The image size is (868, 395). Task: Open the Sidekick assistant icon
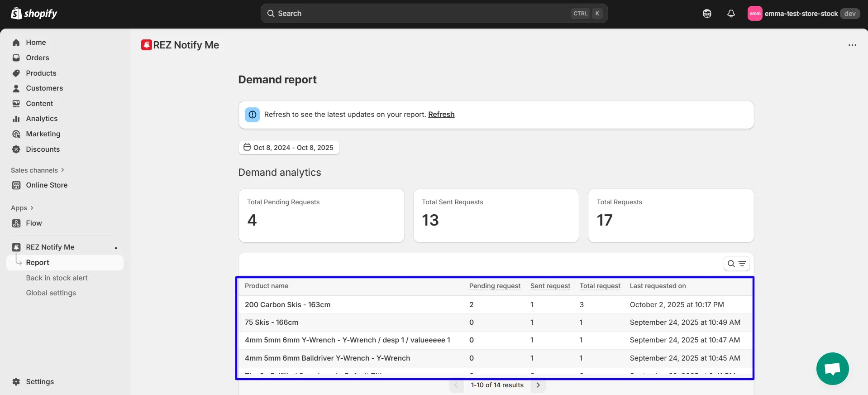tap(707, 14)
